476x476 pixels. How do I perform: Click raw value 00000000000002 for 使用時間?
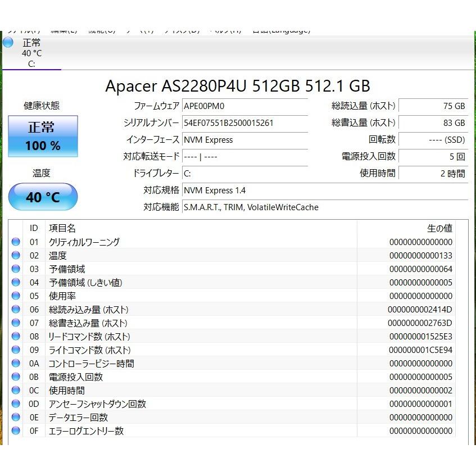(421, 391)
